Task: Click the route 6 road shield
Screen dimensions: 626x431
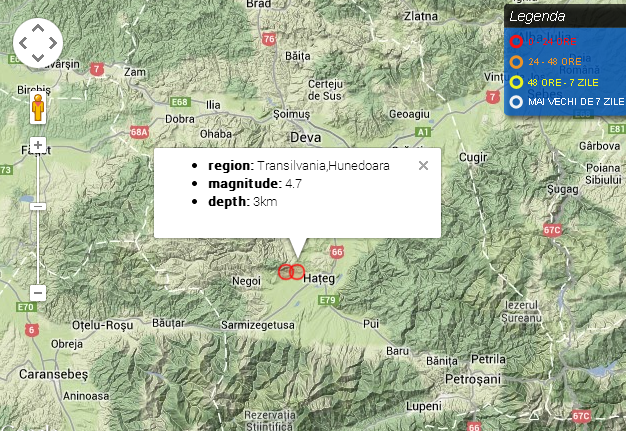Action: (x=32, y=330)
